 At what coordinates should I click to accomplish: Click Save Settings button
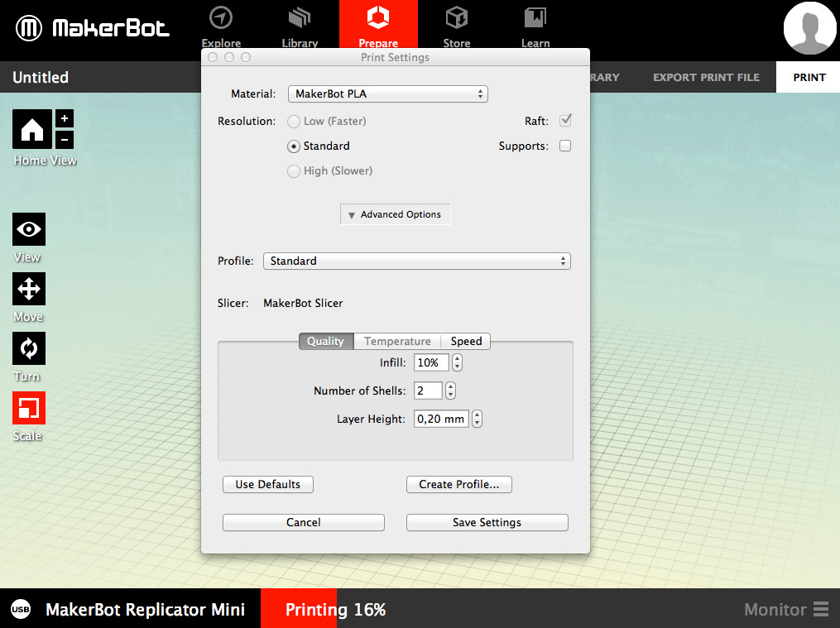click(487, 522)
